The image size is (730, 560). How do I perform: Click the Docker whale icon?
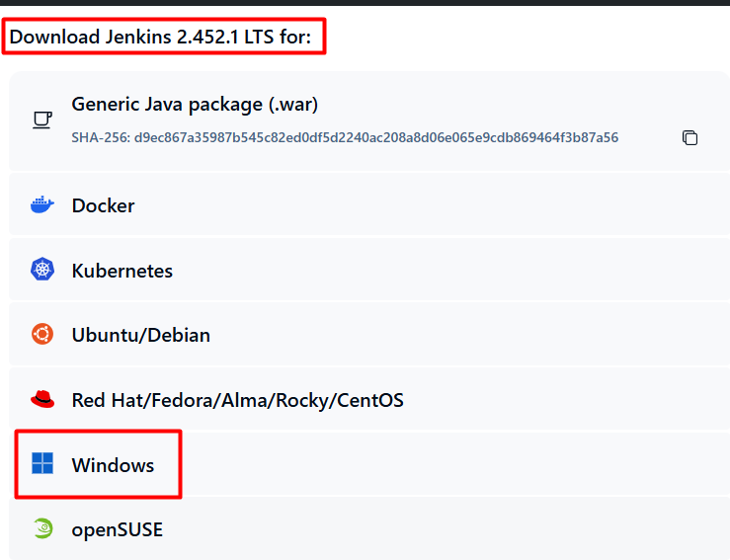click(42, 204)
